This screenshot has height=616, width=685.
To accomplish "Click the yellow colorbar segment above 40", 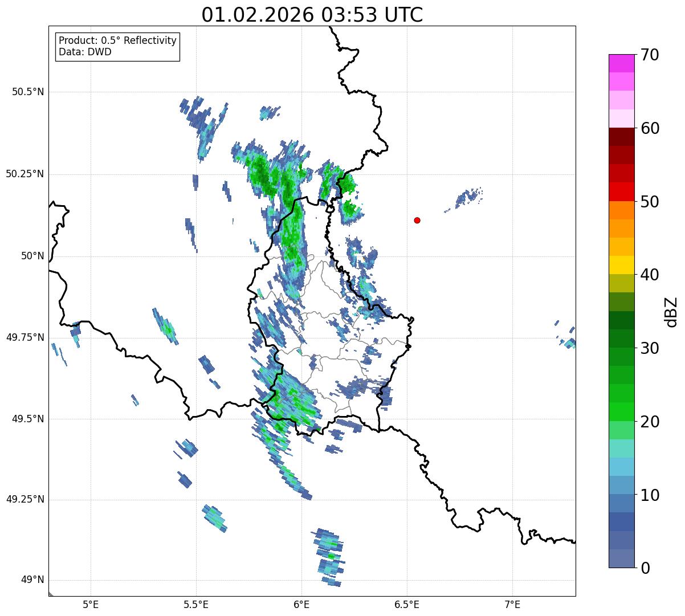I will point(622,265).
